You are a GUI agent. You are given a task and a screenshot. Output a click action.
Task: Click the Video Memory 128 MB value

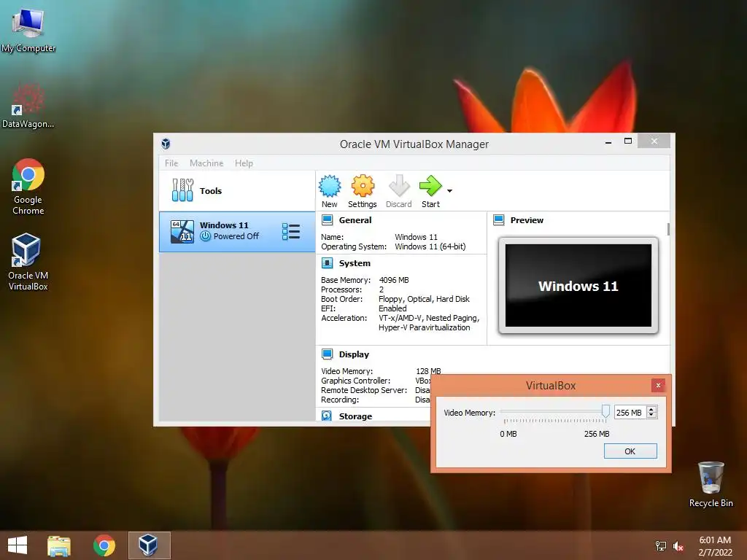[428, 371]
